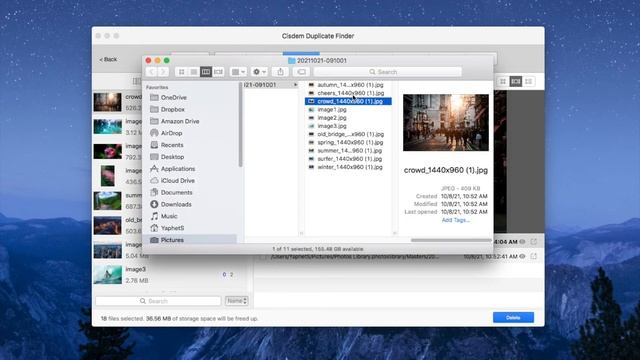Click the crowd photo preview in Finder
This screenshot has height=360, width=640.
click(x=446, y=122)
